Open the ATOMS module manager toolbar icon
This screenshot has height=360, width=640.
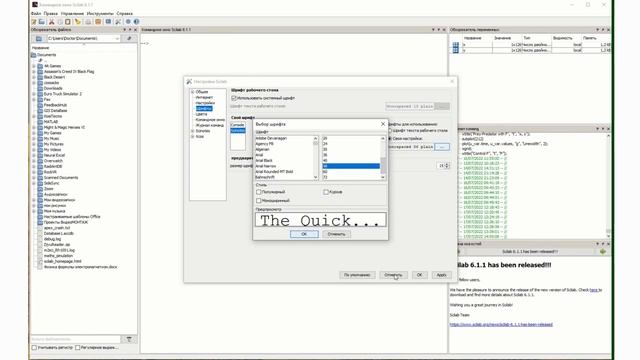[x=98, y=22]
